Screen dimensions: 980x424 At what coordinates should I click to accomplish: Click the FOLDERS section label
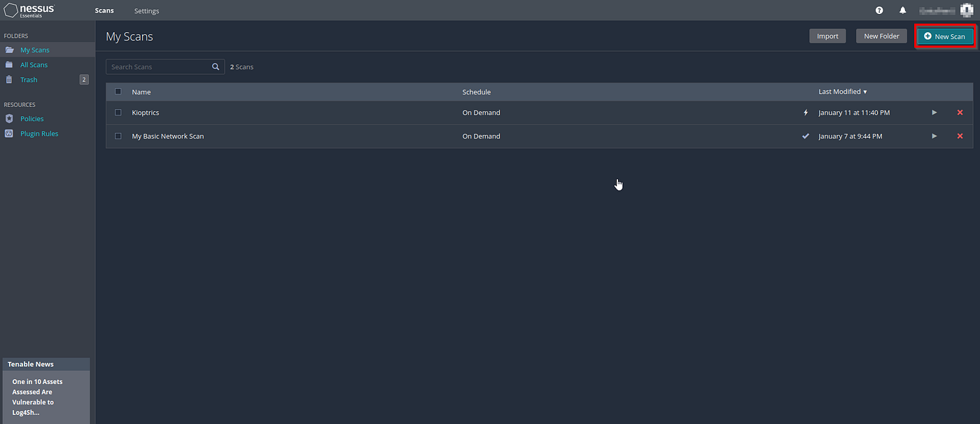click(16, 36)
